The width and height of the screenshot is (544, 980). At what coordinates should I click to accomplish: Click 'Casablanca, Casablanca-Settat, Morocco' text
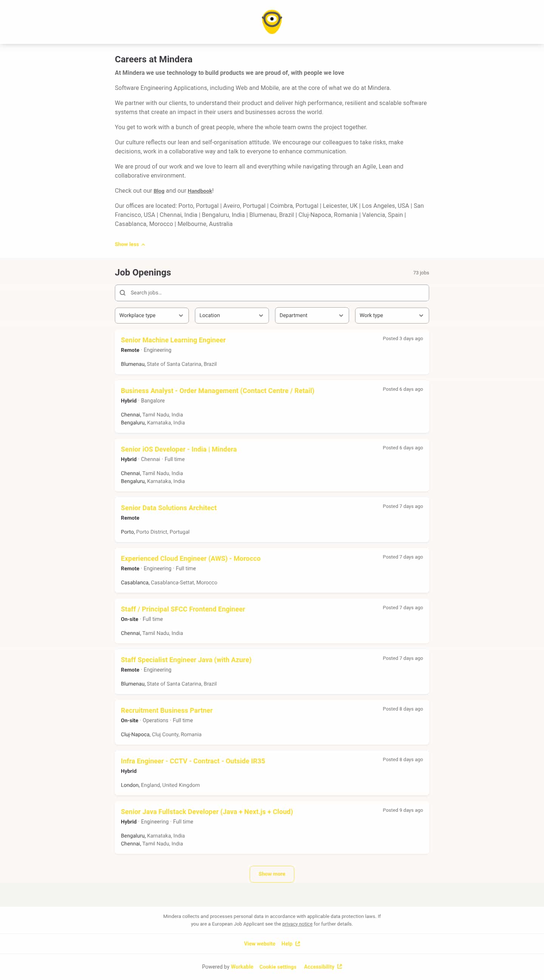pos(169,582)
